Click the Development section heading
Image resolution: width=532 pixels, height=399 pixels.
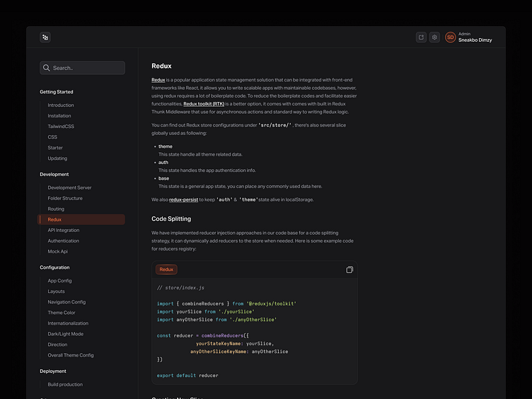(54, 175)
